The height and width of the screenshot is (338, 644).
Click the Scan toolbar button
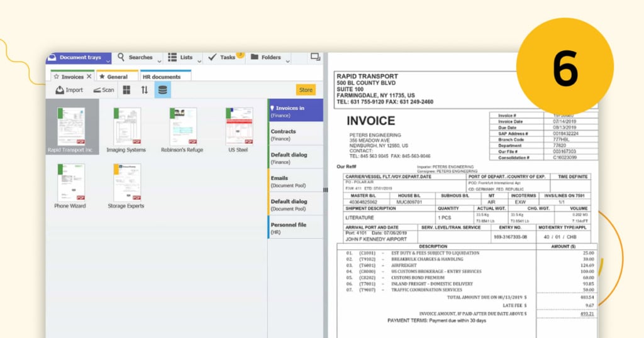[104, 90]
